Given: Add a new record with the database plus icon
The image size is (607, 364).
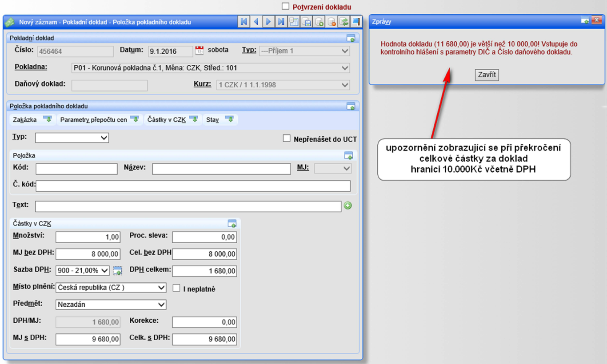Looking at the screenshot, I should (319, 22).
